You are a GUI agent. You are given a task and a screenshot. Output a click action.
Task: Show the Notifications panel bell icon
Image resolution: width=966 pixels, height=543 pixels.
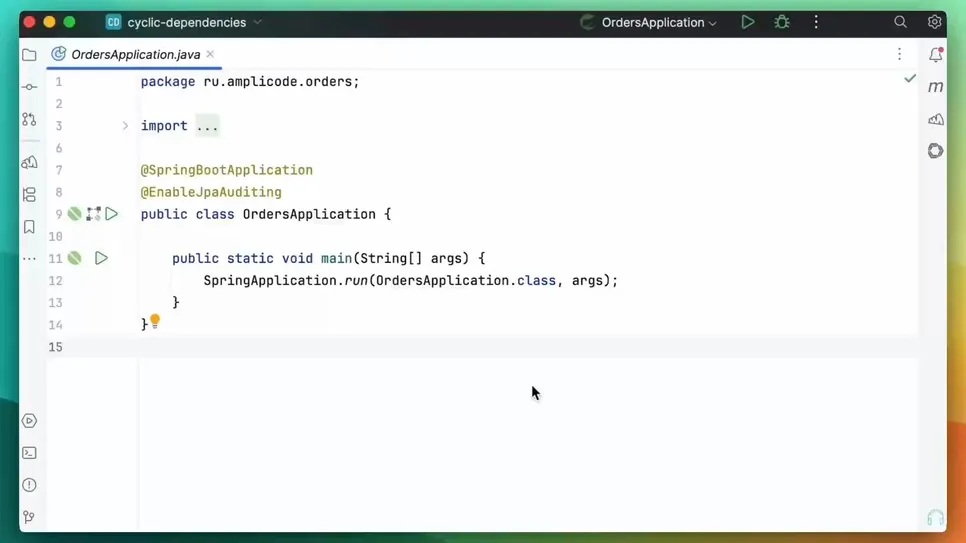pyautogui.click(x=935, y=55)
